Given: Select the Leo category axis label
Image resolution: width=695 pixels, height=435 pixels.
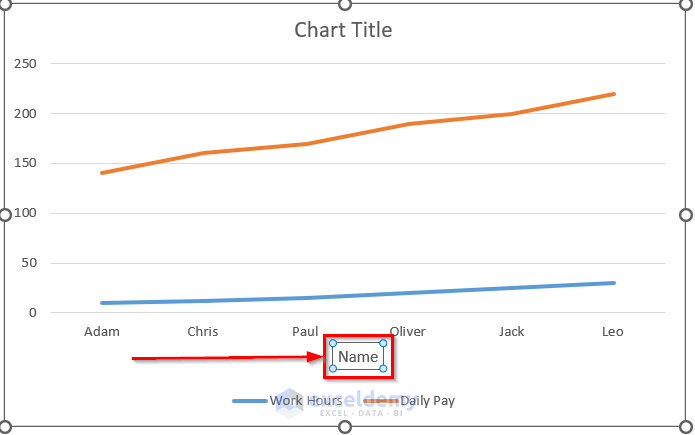Looking at the screenshot, I should click(x=614, y=331).
